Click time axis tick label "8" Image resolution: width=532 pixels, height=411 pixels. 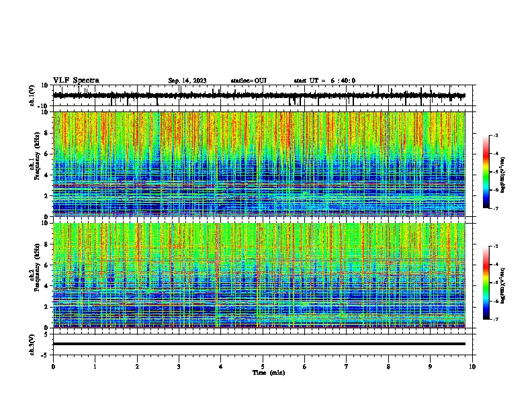pyautogui.click(x=388, y=367)
